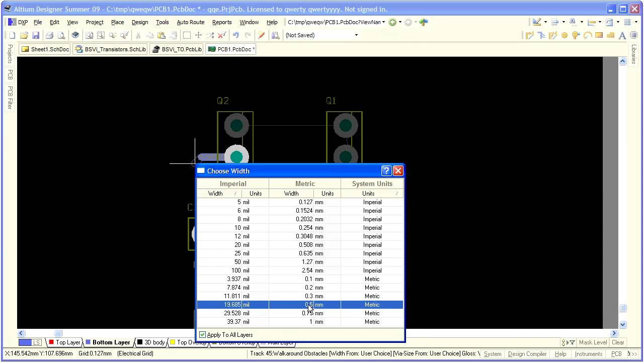Select the Place Component tool

tap(633, 35)
